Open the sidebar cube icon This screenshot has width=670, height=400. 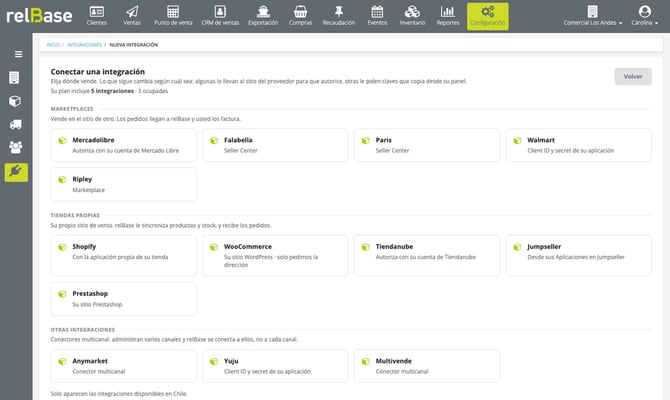tap(15, 101)
